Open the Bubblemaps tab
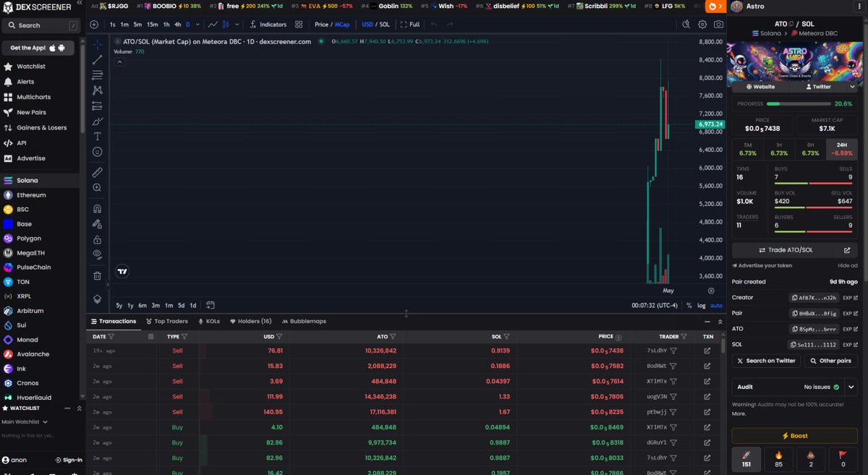The height and width of the screenshot is (475, 868). [304, 321]
